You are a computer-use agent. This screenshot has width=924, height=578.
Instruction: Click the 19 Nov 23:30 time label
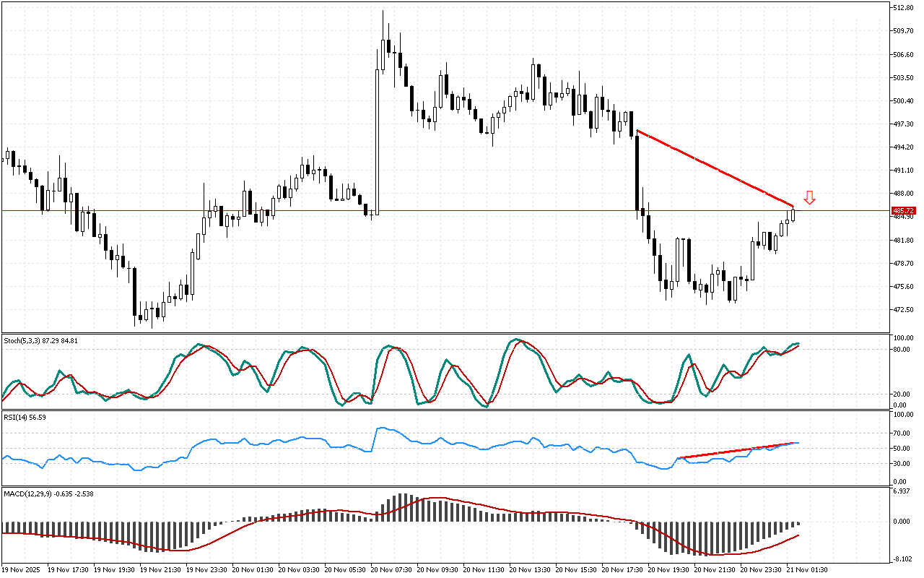pos(208,569)
